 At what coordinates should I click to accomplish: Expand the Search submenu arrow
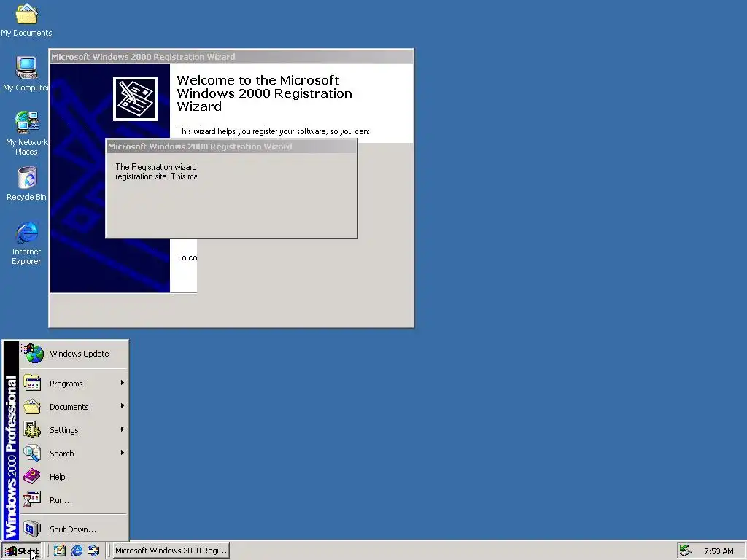point(123,453)
